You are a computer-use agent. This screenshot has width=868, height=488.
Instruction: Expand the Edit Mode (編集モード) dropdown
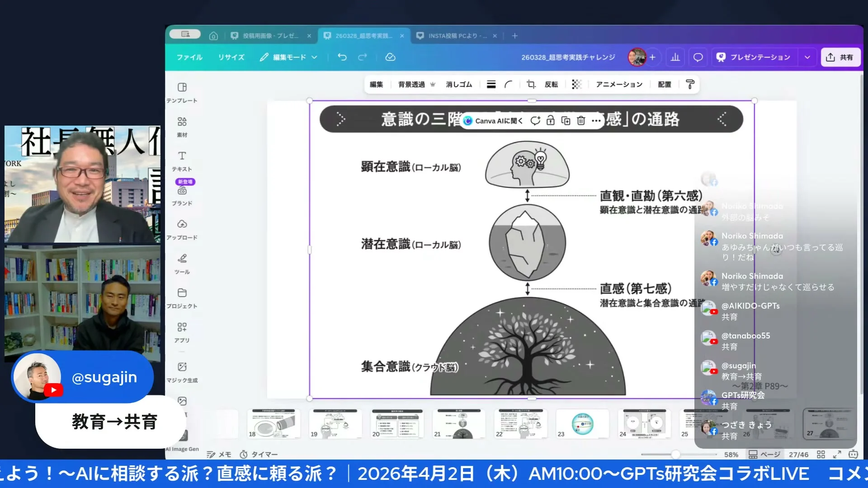point(289,57)
